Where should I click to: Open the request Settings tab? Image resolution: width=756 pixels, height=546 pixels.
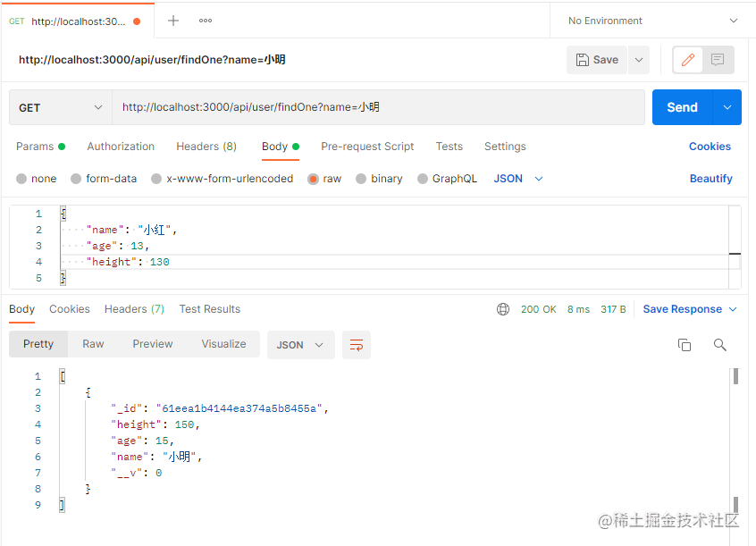coord(505,147)
